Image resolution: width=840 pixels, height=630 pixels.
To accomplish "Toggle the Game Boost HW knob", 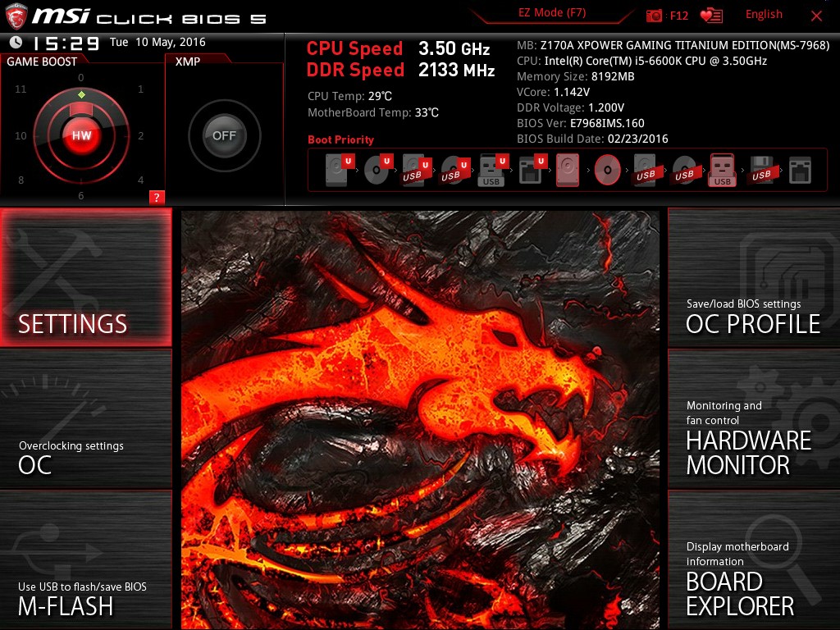I will (x=81, y=135).
